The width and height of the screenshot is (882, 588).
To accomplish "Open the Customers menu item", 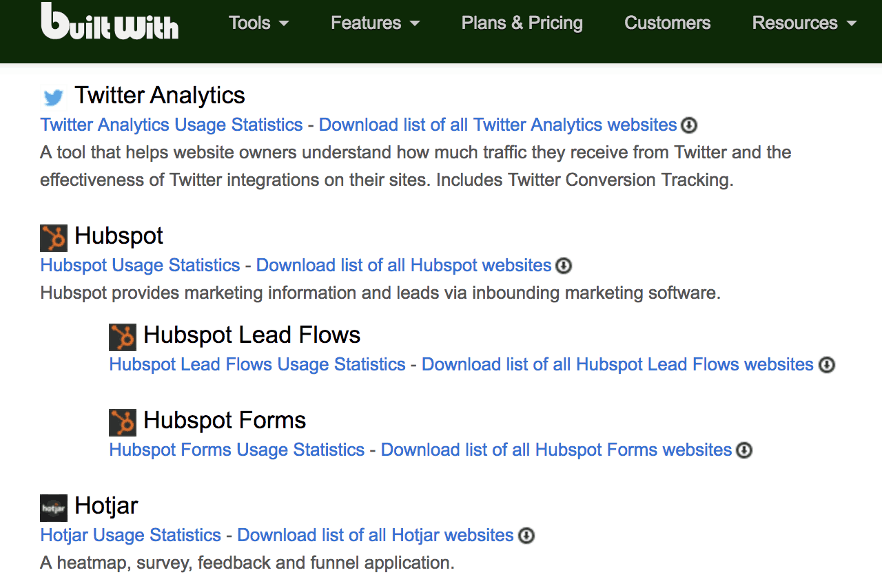I will tap(667, 23).
